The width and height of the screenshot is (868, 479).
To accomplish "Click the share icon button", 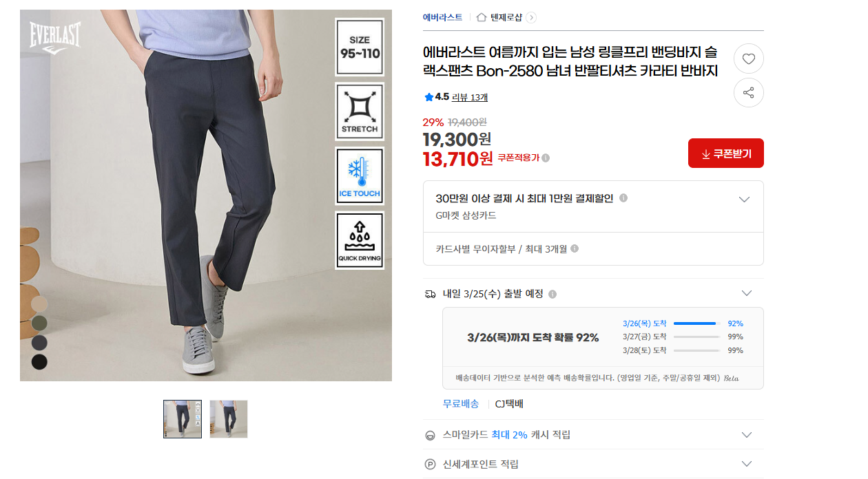I will [749, 93].
